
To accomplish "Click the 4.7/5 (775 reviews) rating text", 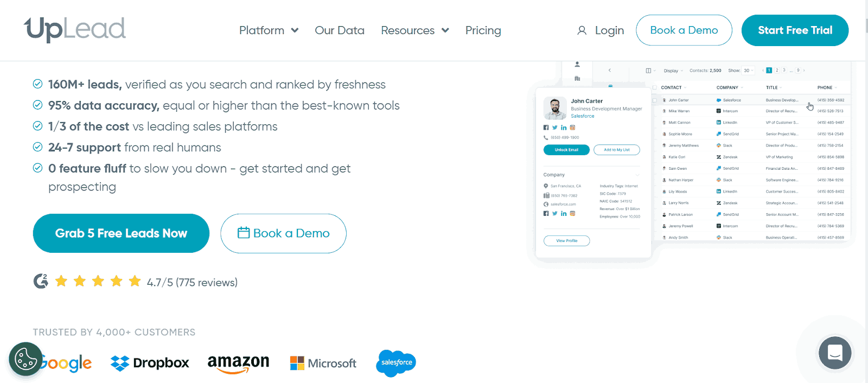I will click(192, 283).
